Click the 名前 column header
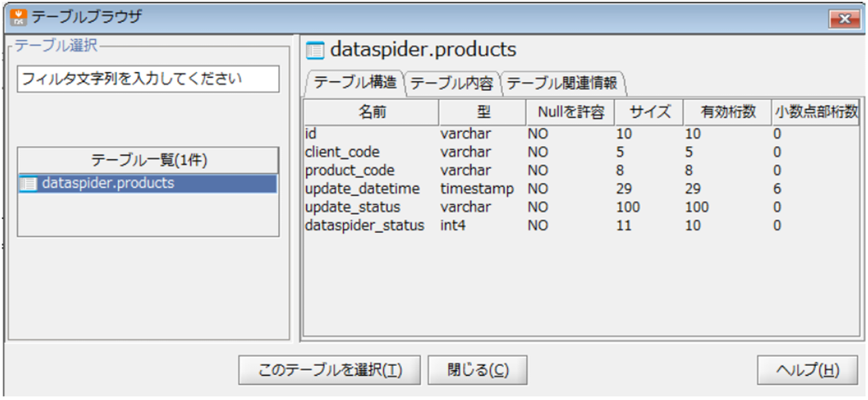The width and height of the screenshot is (868, 400). click(x=372, y=113)
